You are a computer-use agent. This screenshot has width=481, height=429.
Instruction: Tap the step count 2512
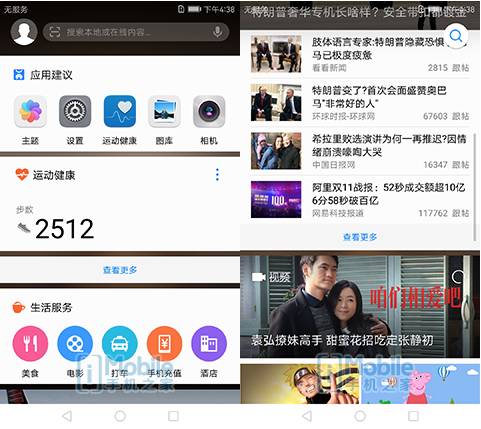[64, 229]
